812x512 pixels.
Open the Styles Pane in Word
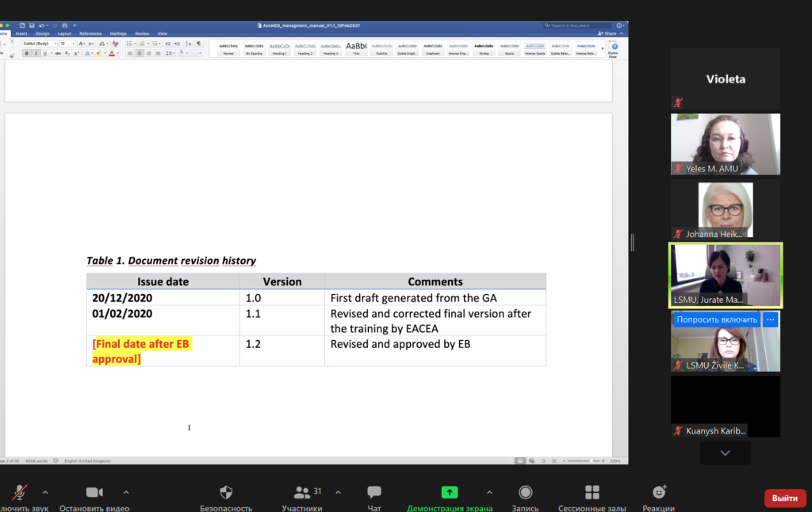click(614, 49)
